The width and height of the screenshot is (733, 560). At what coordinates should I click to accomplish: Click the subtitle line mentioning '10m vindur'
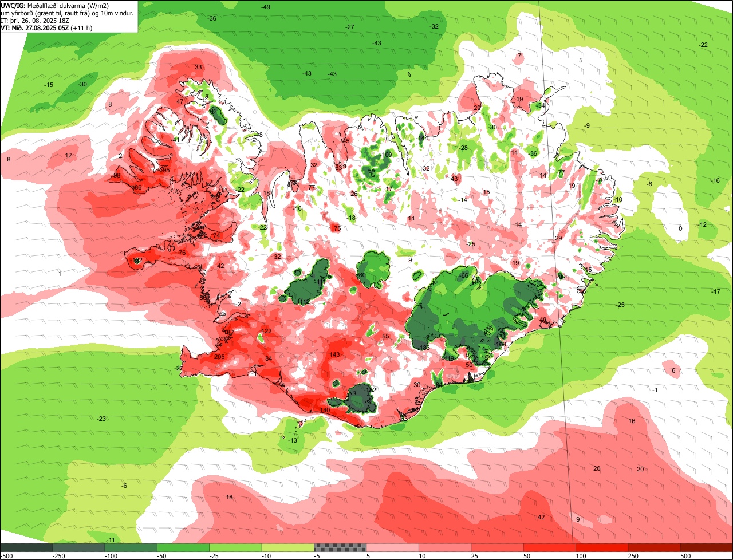click(x=67, y=13)
